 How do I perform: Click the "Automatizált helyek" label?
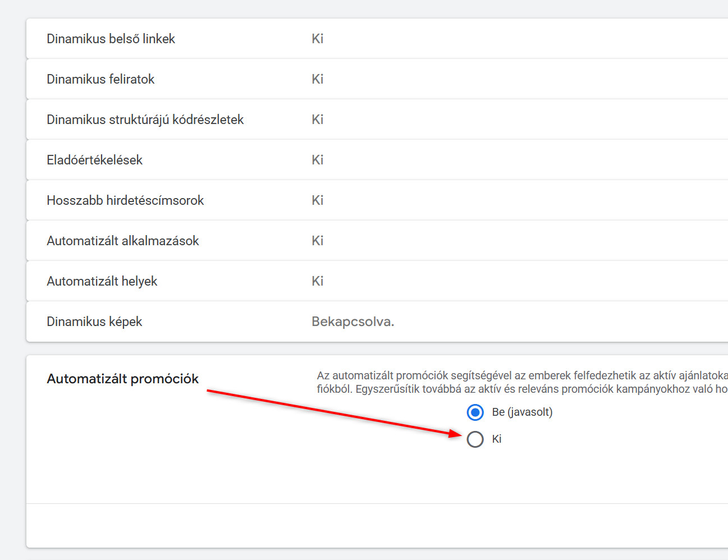click(x=102, y=281)
